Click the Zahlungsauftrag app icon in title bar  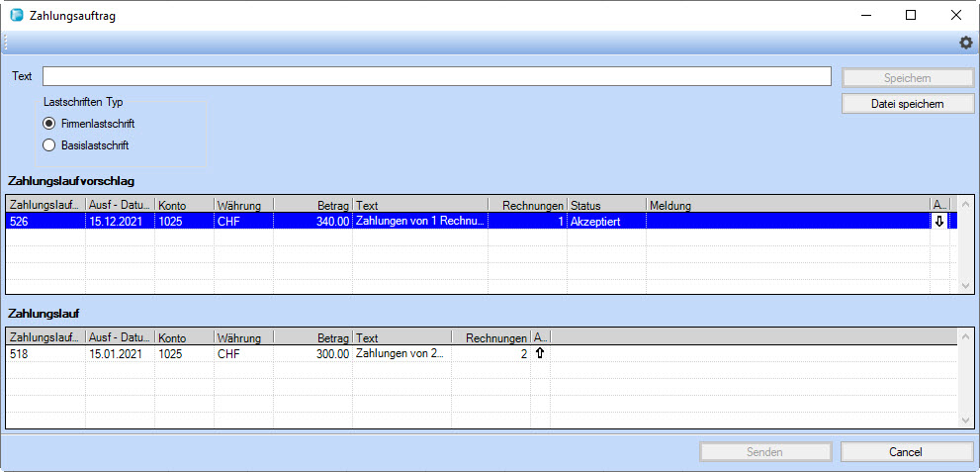point(16,15)
